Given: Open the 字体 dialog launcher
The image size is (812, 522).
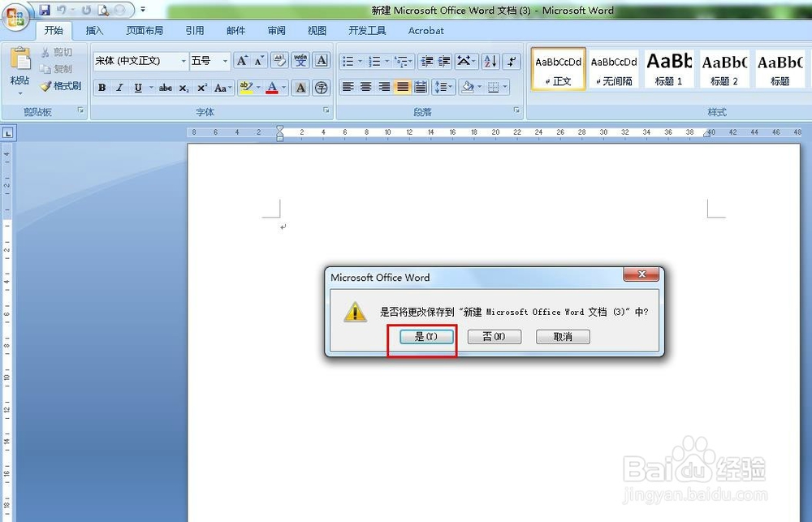Looking at the screenshot, I should point(326,110).
